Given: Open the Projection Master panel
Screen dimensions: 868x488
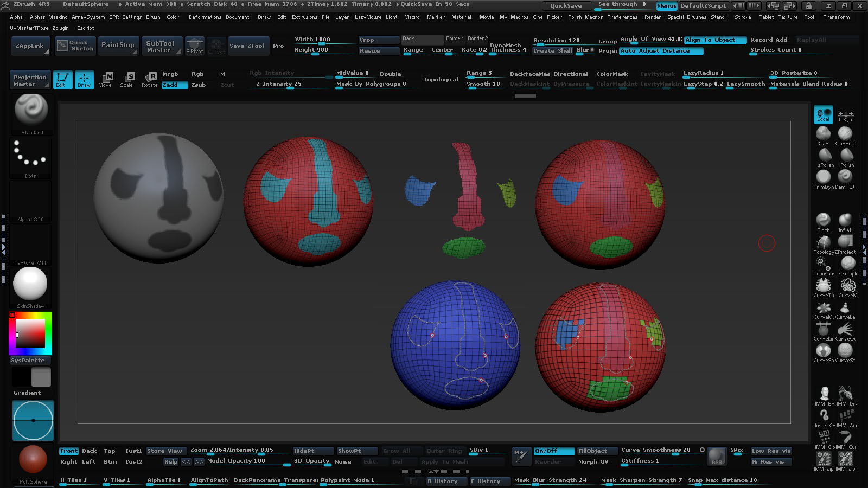Looking at the screenshot, I should pos(30,80).
